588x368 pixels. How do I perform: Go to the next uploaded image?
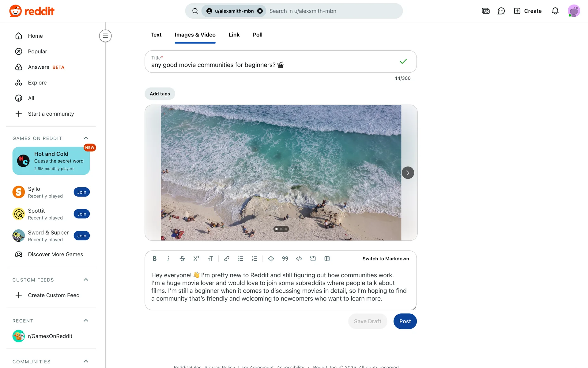[x=408, y=173]
